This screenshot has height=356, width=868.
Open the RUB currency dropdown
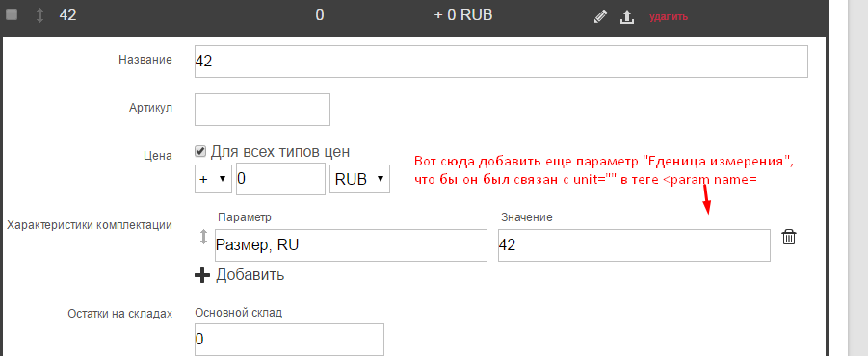(359, 179)
